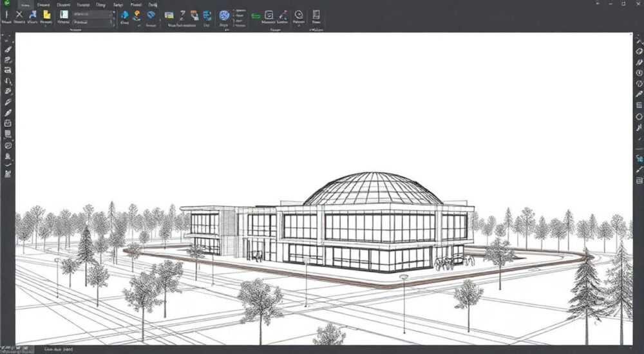This screenshot has height=354, width=644.
Task: Click the dome roof of the building drawing
Action: 373,189
